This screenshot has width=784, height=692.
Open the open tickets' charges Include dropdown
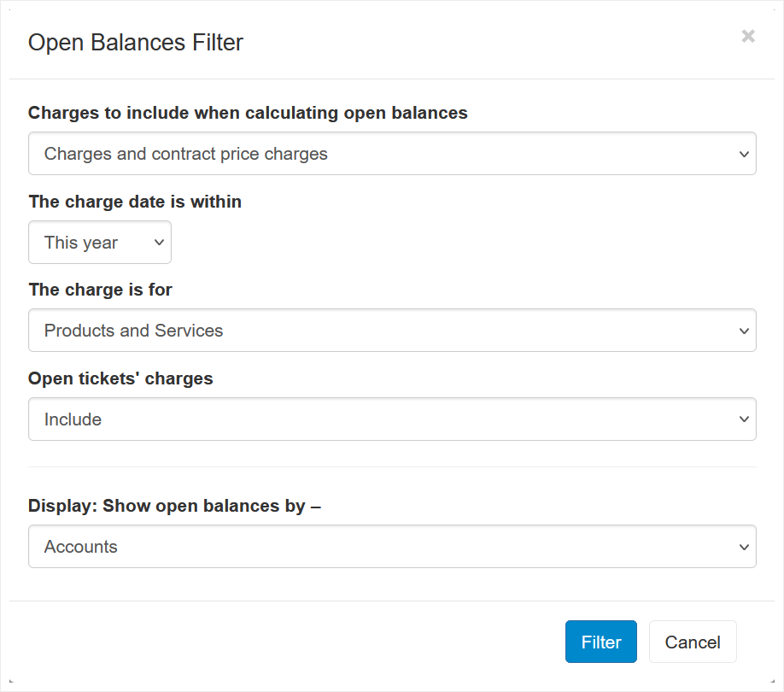coord(392,419)
